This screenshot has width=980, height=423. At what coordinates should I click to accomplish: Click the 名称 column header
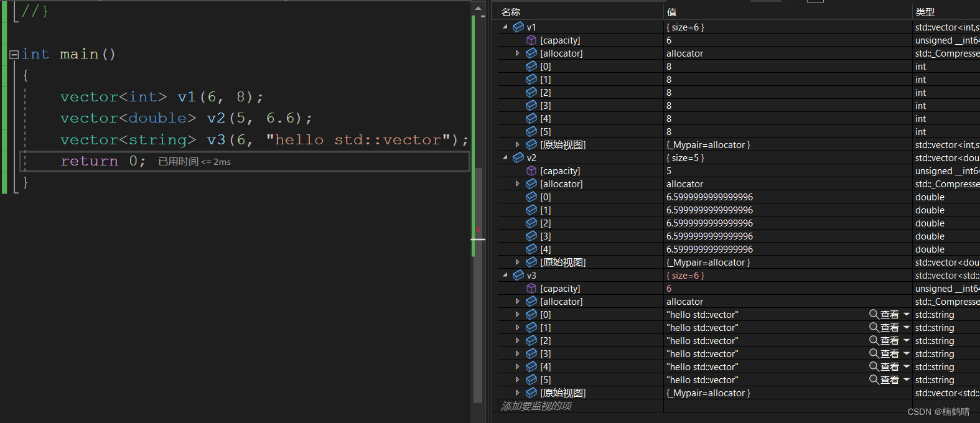coord(511,12)
